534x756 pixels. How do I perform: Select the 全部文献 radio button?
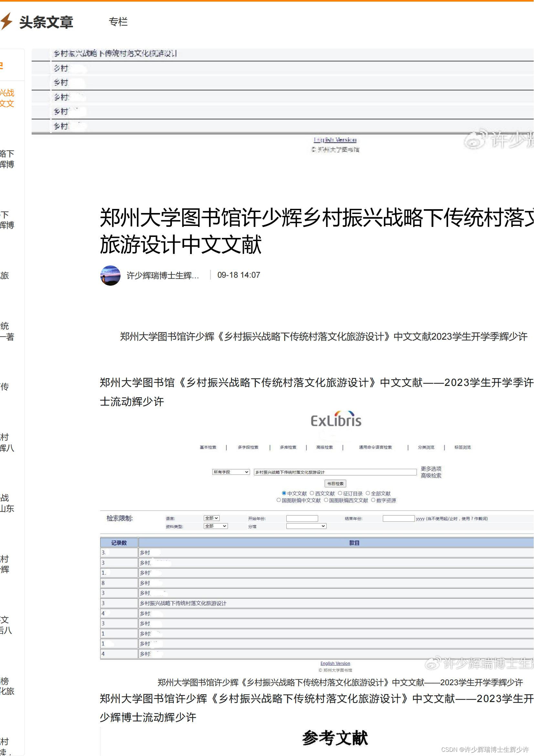tap(368, 493)
